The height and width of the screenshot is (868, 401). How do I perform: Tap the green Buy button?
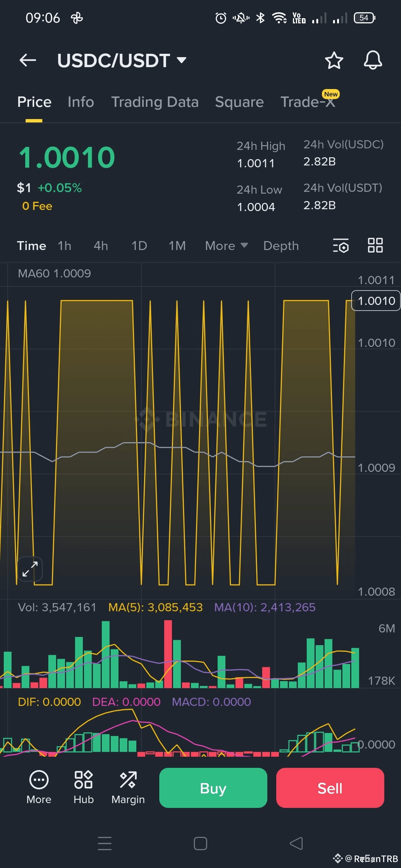point(213,788)
